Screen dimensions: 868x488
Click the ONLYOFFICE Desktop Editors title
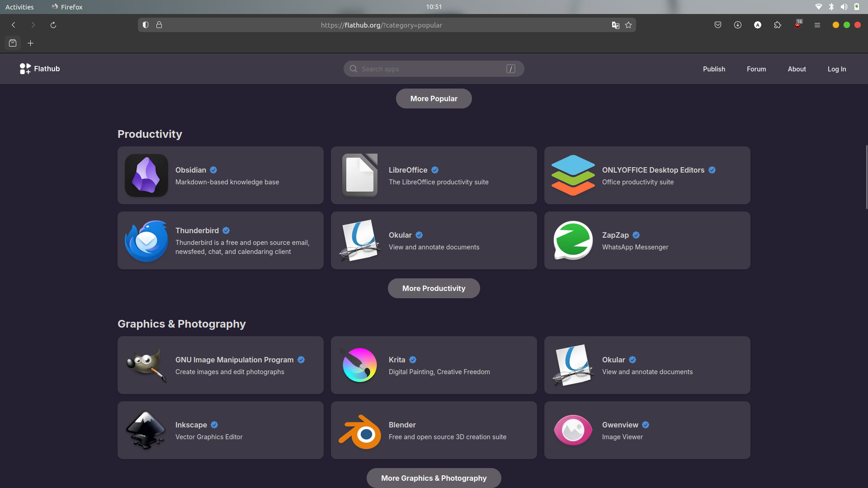coord(653,170)
